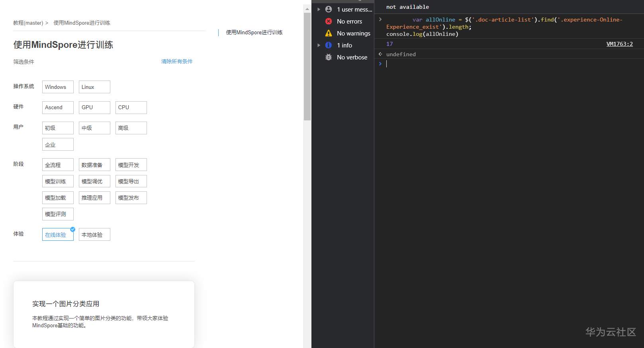Screen dimensions: 644x348
Task: Select the 全流程 stage filter
Action: point(58,165)
